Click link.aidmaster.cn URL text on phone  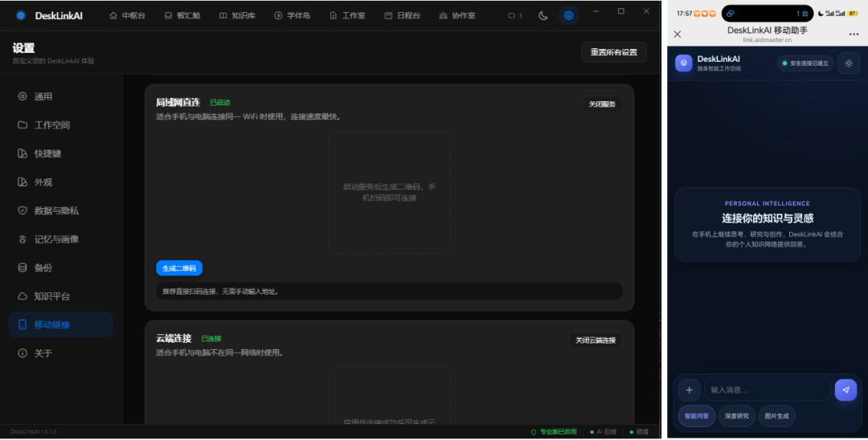click(x=768, y=40)
